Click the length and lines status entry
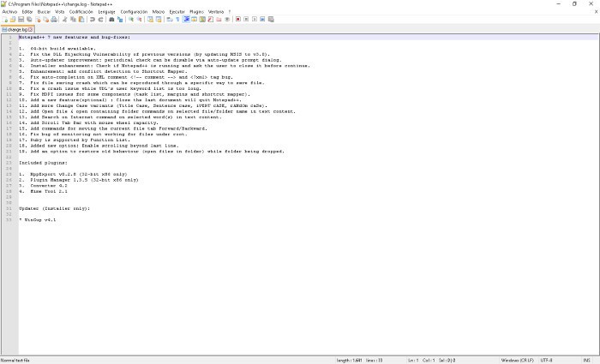 [359, 361]
